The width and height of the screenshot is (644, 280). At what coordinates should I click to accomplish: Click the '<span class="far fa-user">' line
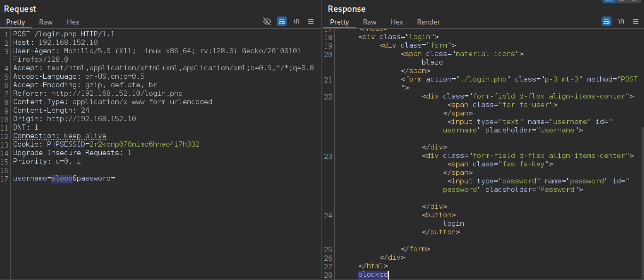coord(502,105)
